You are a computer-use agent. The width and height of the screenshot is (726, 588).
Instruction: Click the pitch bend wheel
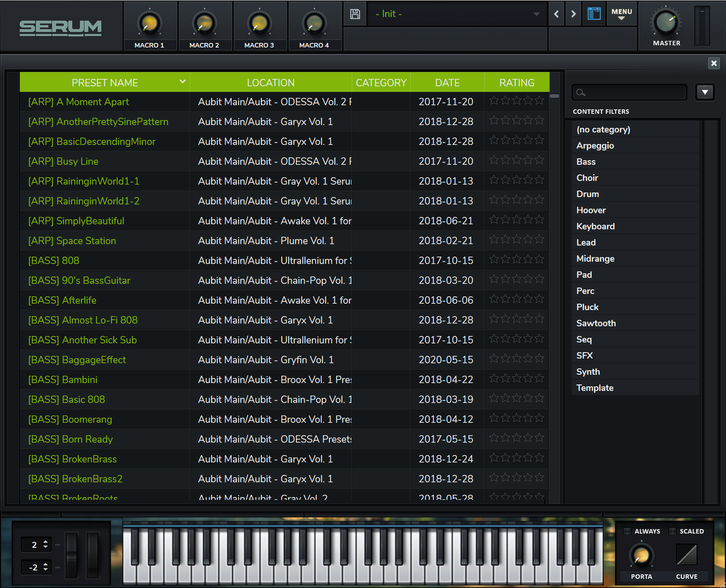pyautogui.click(x=71, y=555)
